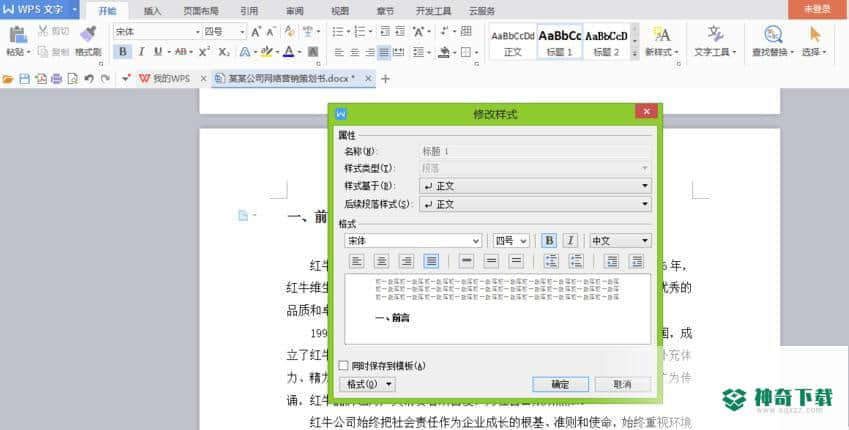Image resolution: width=849 pixels, height=430 pixels.
Task: Click decrease paragraph spacing icon in dialog
Action: tap(576, 262)
